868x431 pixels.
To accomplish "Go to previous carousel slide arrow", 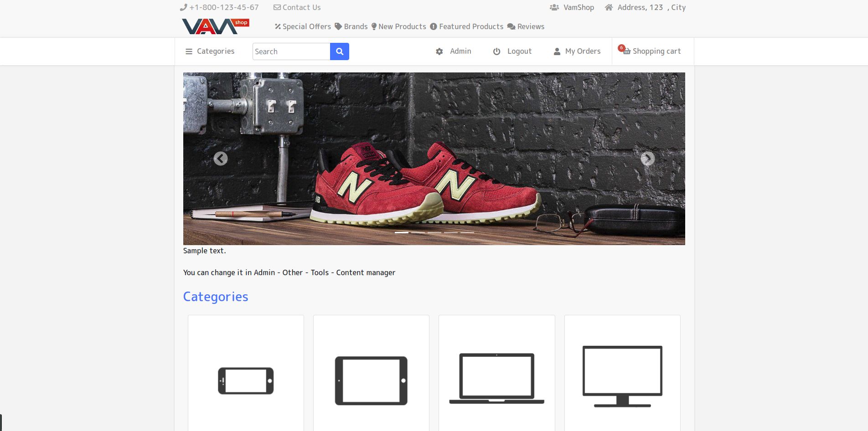I will (221, 159).
